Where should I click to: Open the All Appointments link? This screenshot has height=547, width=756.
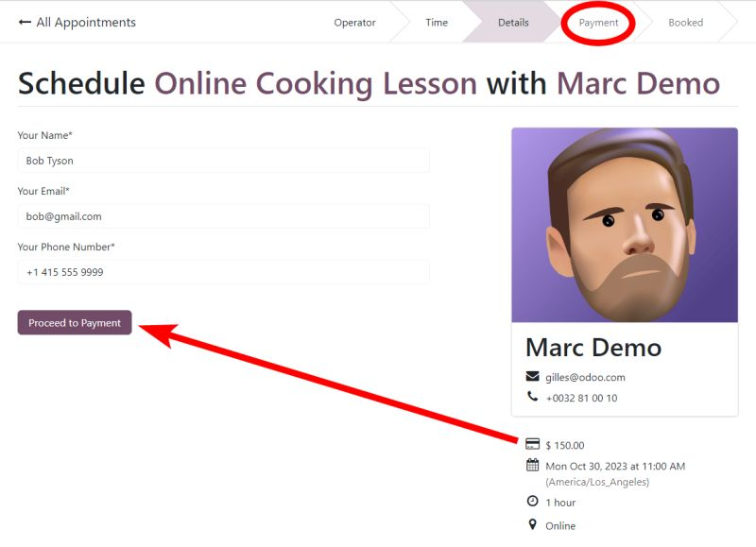(86, 23)
